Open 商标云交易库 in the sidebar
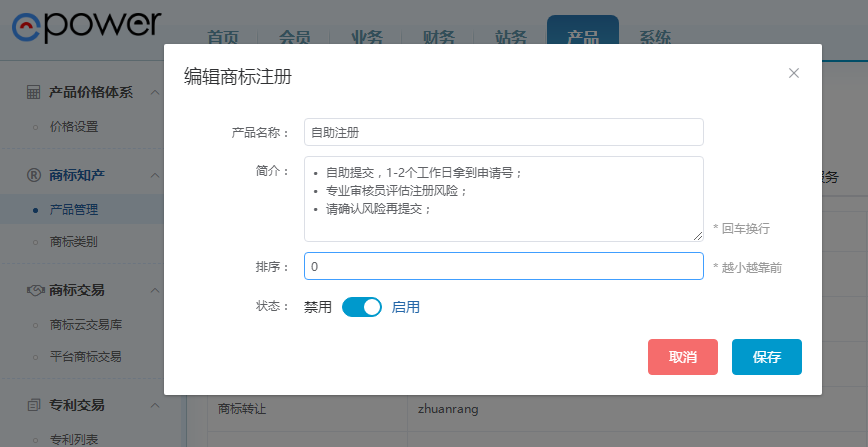 (86, 325)
